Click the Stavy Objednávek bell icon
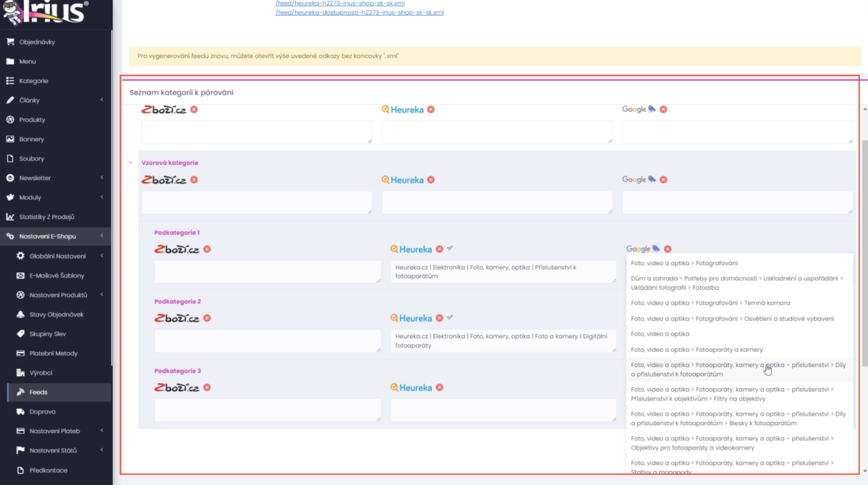 (20, 314)
